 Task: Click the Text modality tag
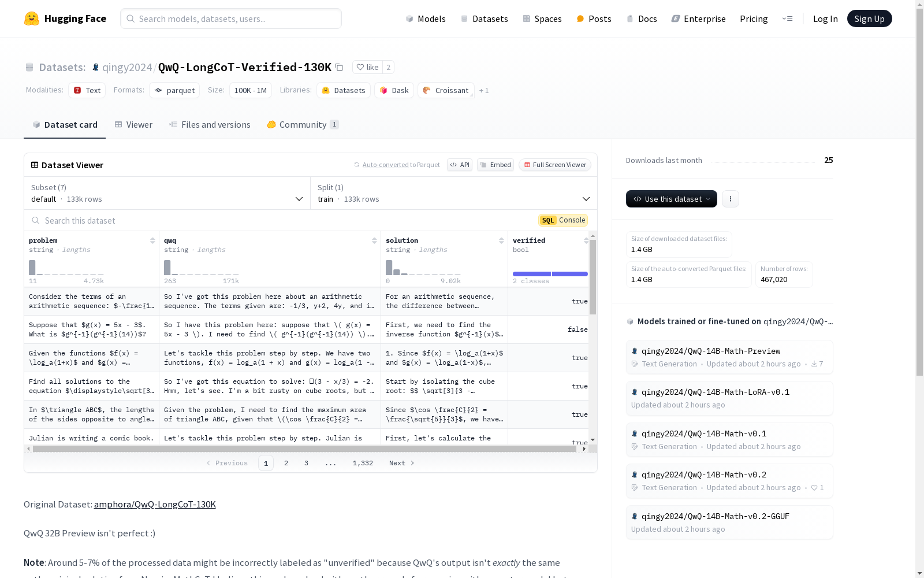pos(87,90)
